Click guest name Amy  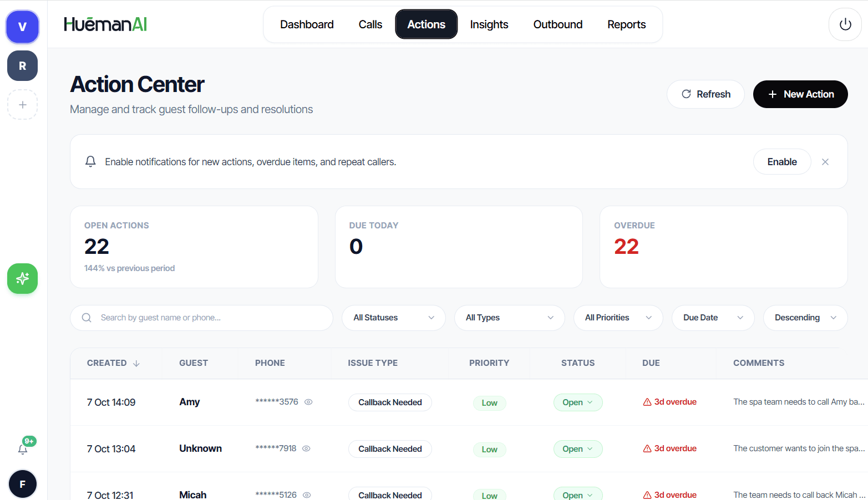pos(190,402)
